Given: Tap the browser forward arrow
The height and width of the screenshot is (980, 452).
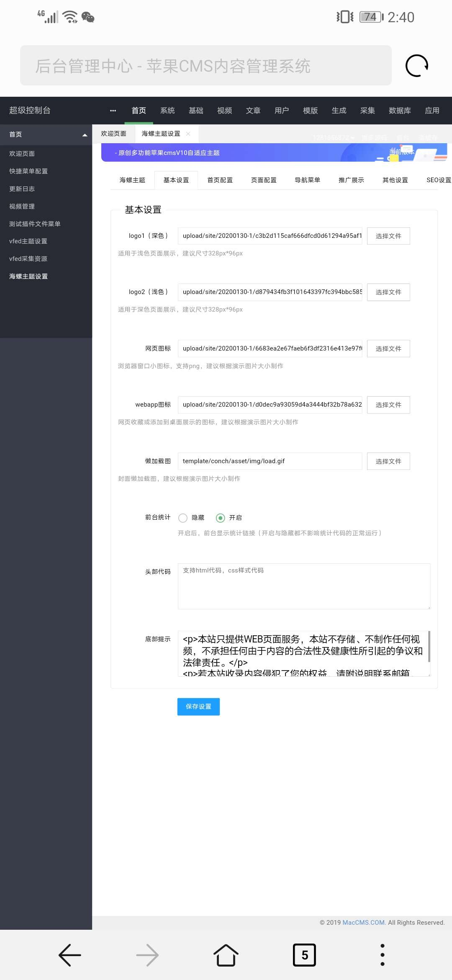Looking at the screenshot, I should (147, 955).
